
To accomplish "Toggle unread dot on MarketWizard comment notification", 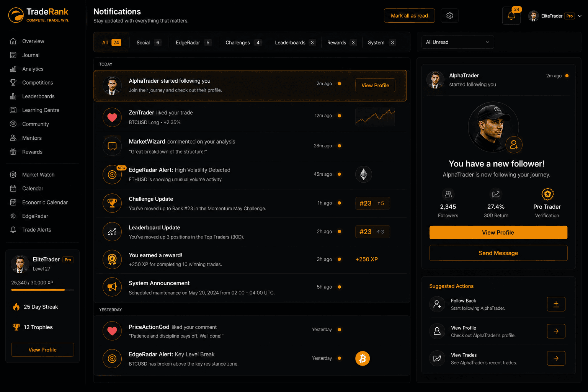I will click(x=339, y=146).
